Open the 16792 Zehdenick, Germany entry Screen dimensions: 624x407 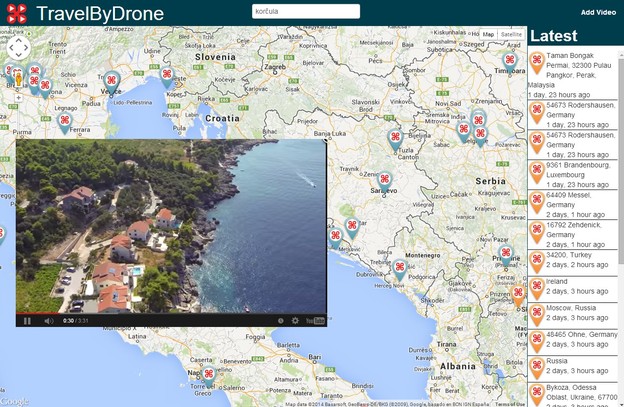[573, 234]
